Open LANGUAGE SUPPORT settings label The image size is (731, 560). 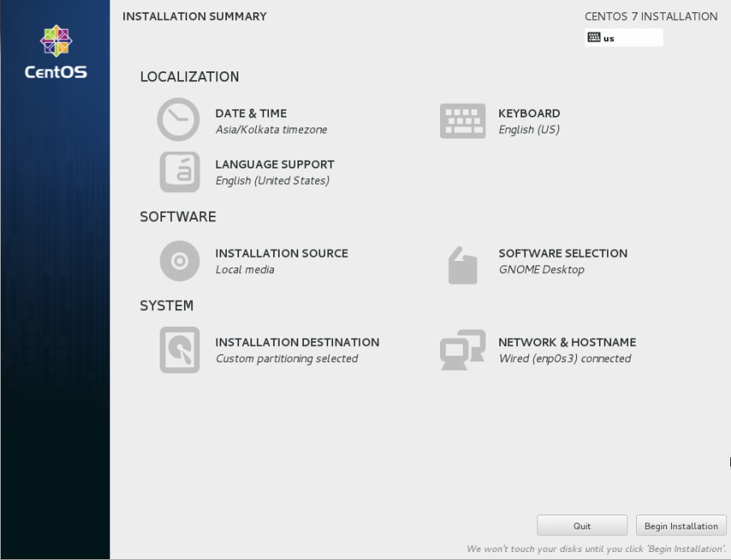click(275, 165)
